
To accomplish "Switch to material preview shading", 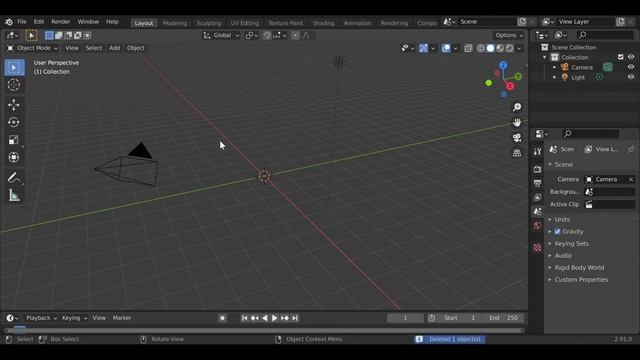I will (500, 48).
